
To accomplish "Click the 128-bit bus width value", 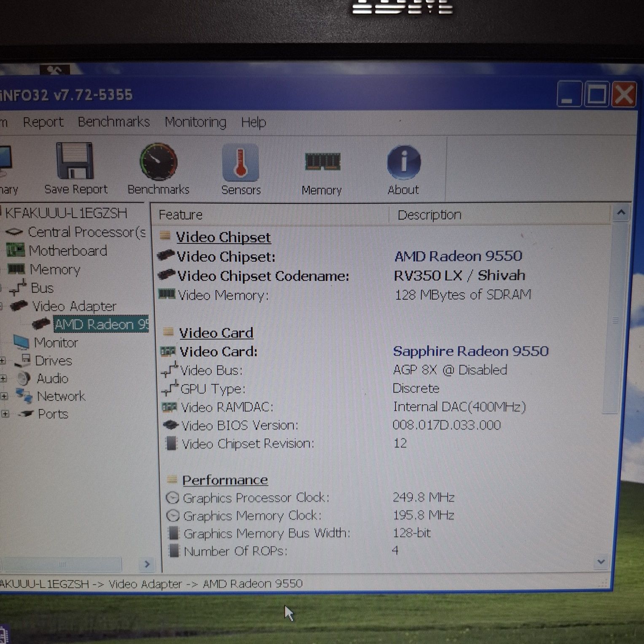I will tap(412, 533).
